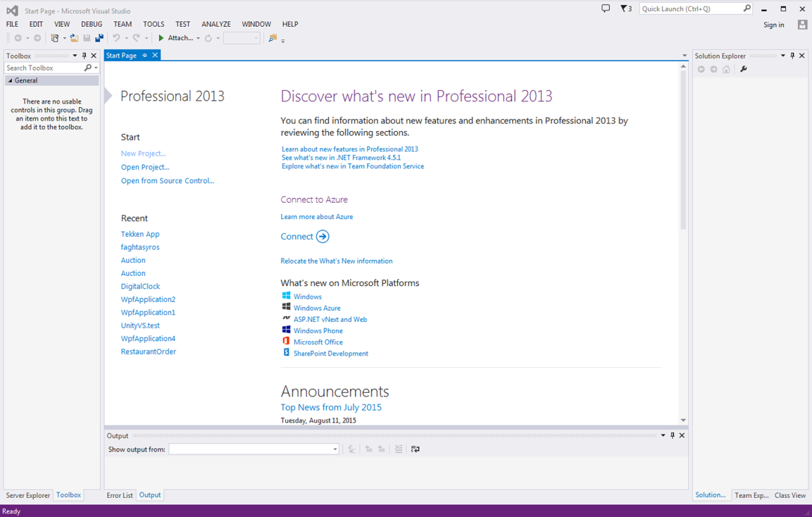Collapse the General group in Toolbox
Viewport: 812px width, 517px height.
(x=10, y=81)
